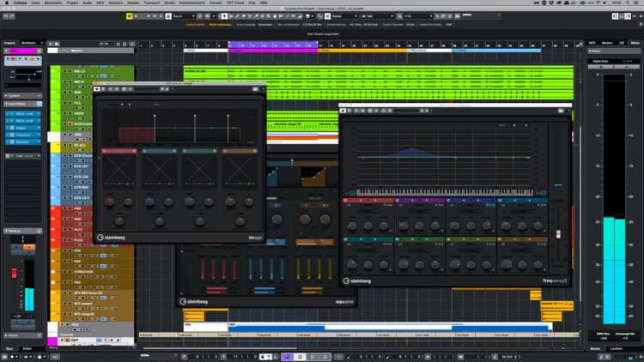Click the inspector channel volume fader
644x362 pixels.
pos(15,273)
